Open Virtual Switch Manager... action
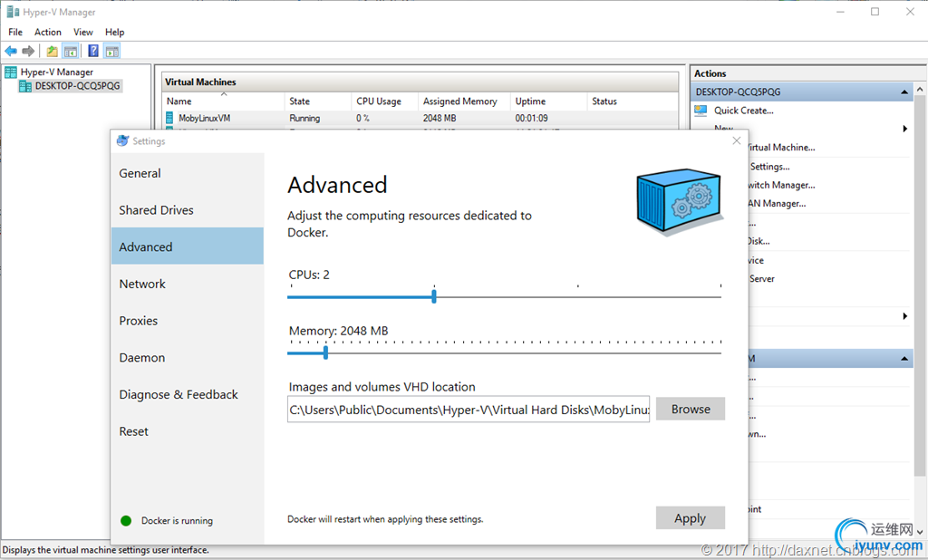 click(781, 185)
